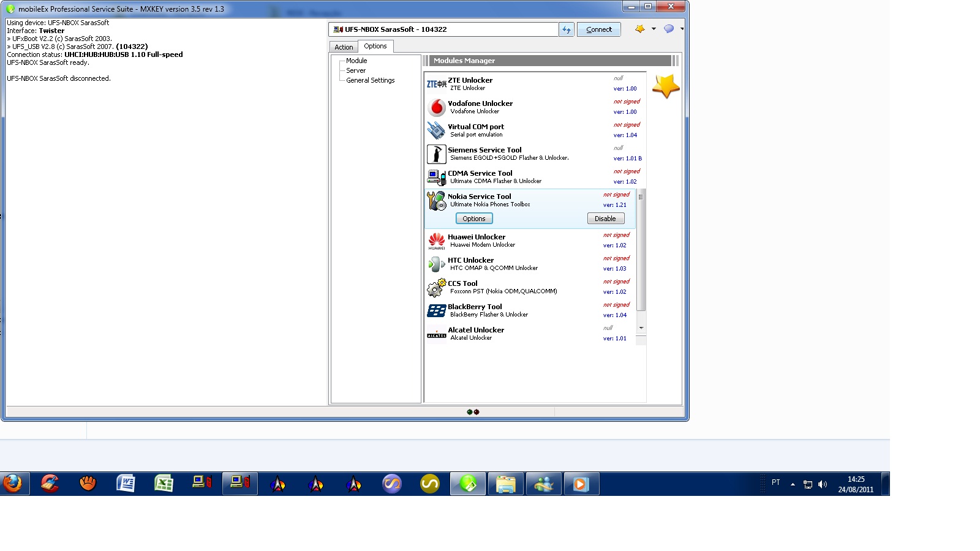980x551 pixels.
Task: Open Firefox from the taskbar
Action: tap(12, 484)
